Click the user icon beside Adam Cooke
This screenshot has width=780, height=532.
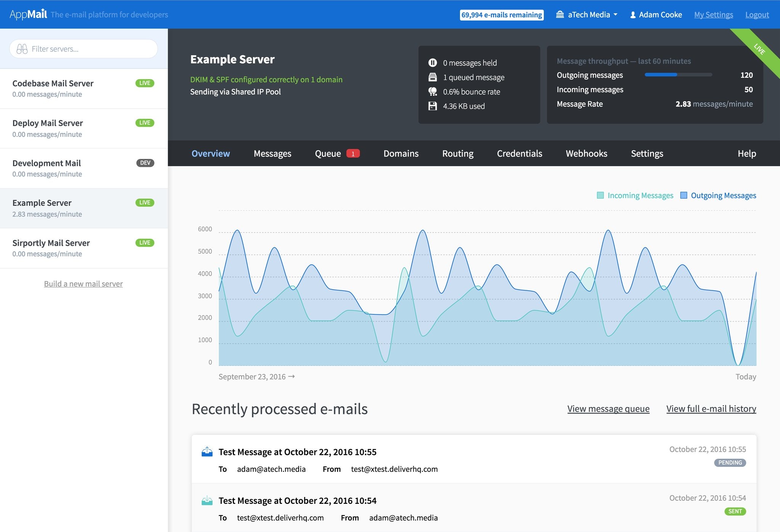click(633, 15)
